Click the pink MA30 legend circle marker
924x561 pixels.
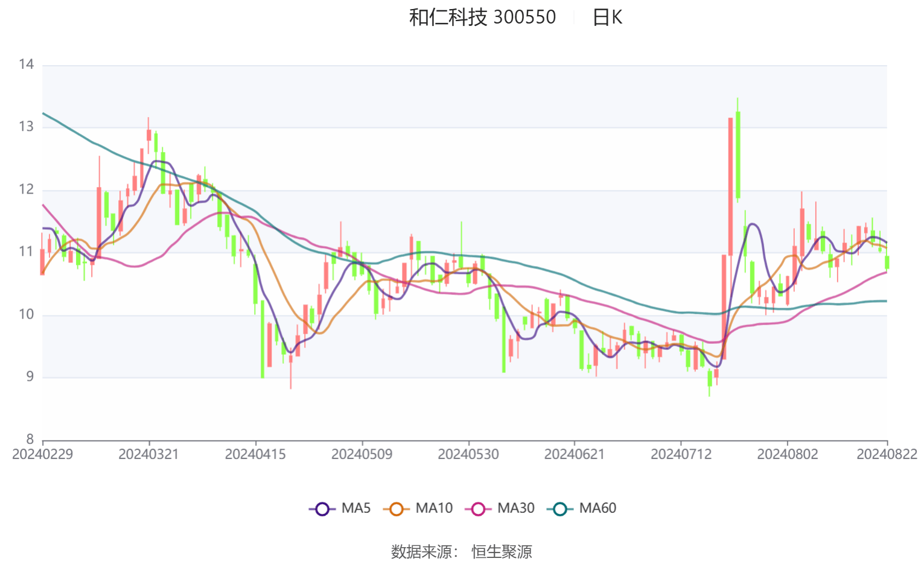[478, 509]
